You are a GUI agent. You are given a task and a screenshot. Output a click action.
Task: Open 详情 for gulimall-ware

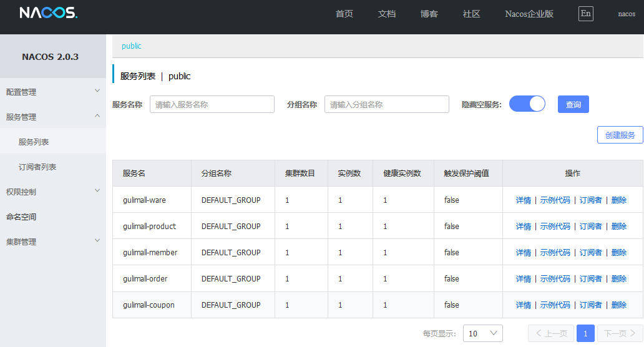[x=523, y=200]
